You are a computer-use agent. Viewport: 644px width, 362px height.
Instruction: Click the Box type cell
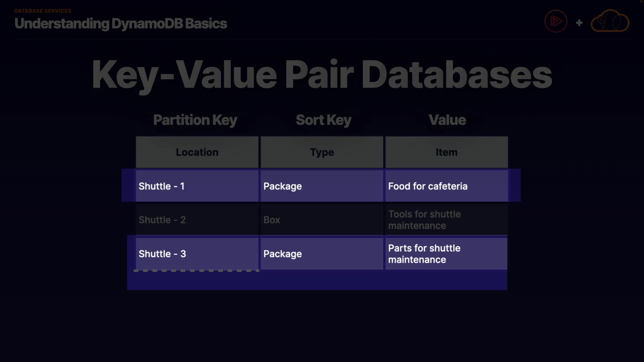[x=322, y=220]
